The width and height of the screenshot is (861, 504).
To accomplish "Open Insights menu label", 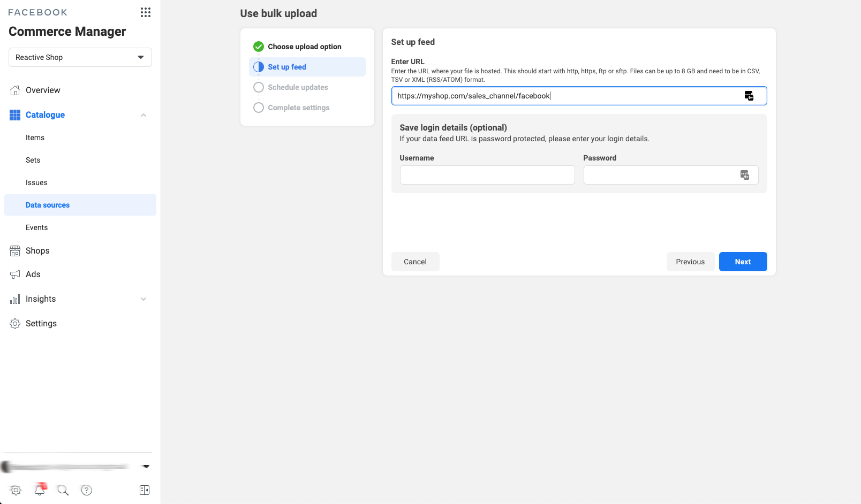I will click(41, 299).
